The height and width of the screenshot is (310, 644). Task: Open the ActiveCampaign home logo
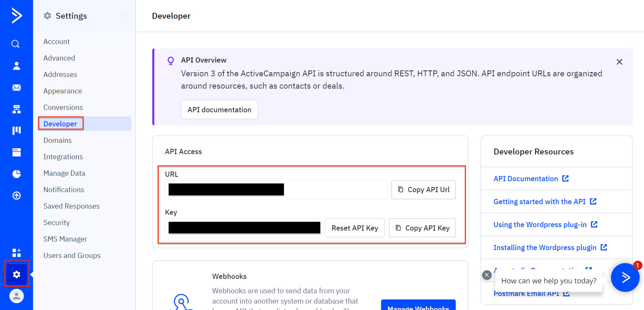point(16,15)
